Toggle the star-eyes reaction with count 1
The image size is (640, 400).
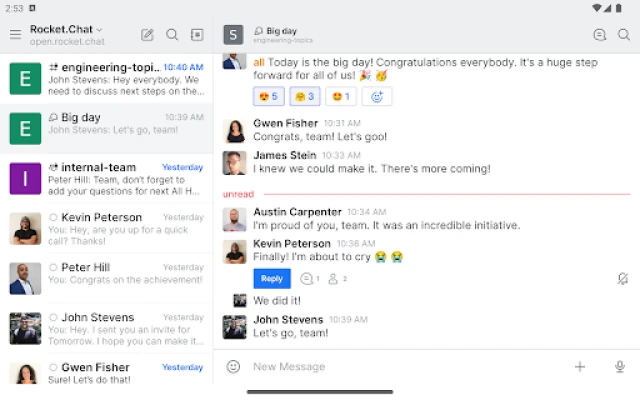[x=341, y=96]
